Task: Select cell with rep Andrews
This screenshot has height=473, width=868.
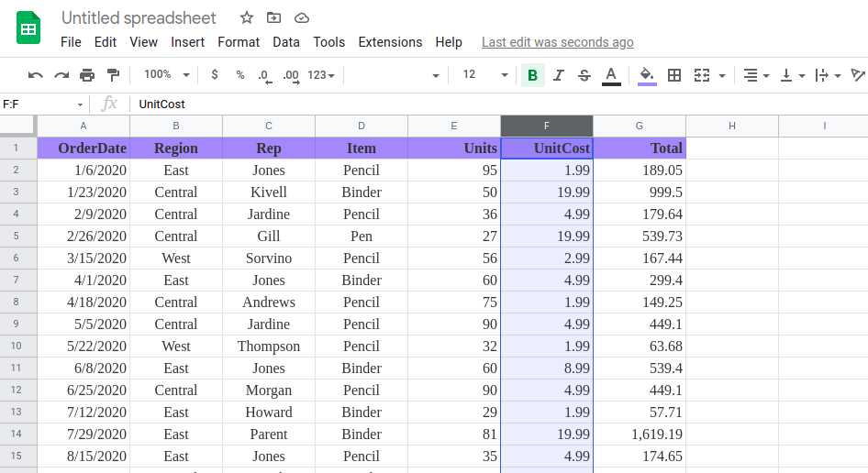Action: (269, 302)
